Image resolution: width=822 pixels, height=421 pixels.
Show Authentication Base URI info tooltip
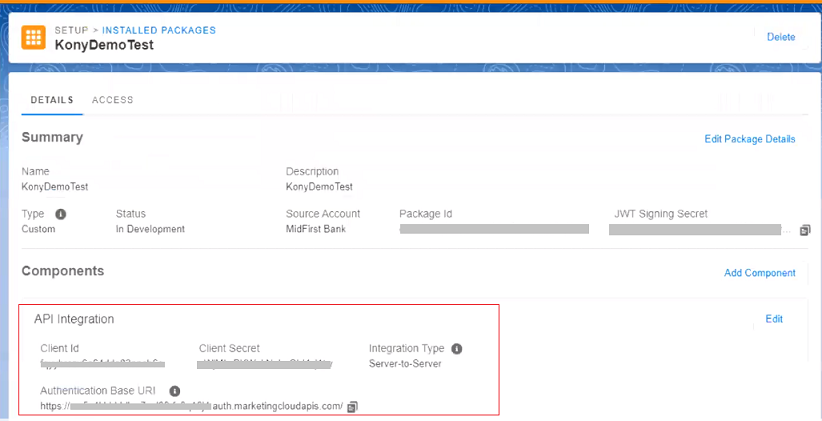click(x=175, y=391)
